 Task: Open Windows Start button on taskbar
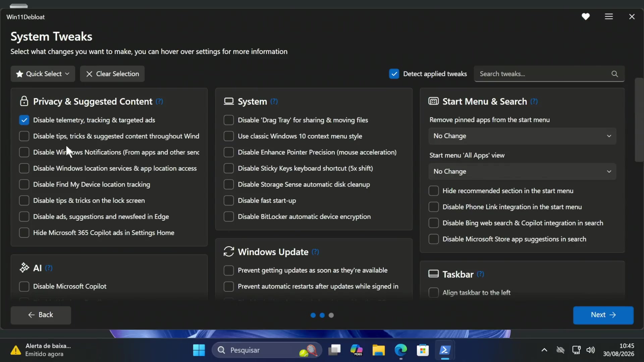[199, 350]
